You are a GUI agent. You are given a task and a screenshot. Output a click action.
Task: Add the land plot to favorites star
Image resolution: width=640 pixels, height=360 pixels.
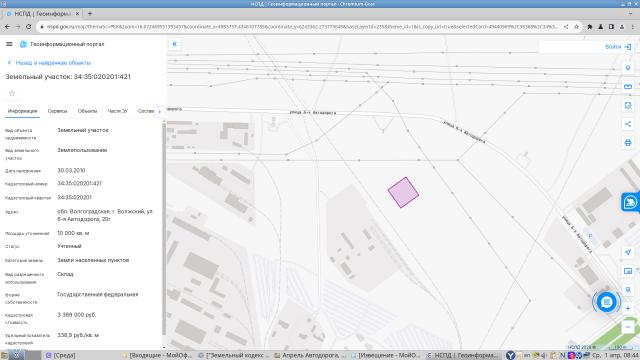[12, 93]
